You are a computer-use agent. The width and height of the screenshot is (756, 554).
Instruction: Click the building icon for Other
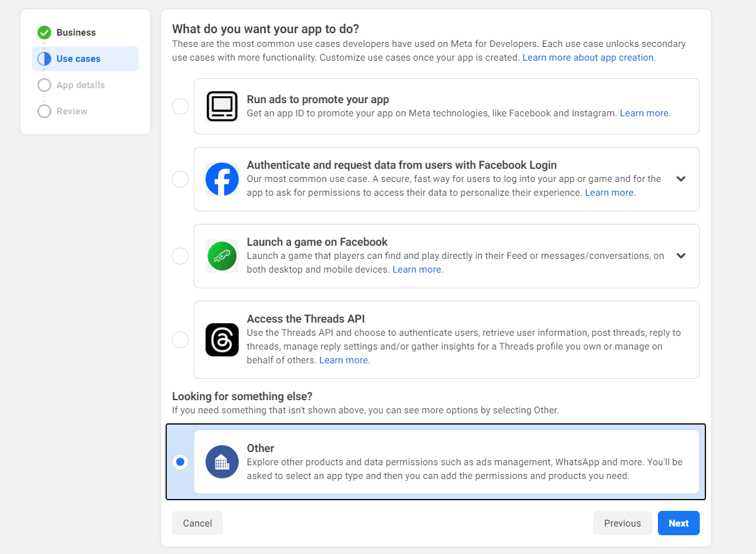tap(222, 462)
